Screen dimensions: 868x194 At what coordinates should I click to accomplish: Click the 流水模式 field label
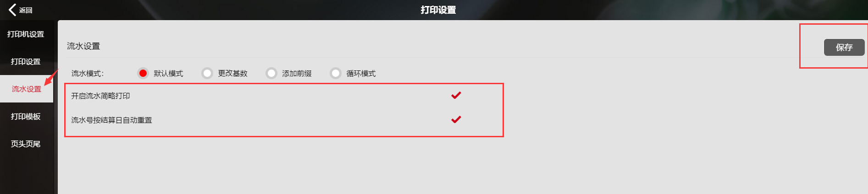pyautogui.click(x=88, y=73)
